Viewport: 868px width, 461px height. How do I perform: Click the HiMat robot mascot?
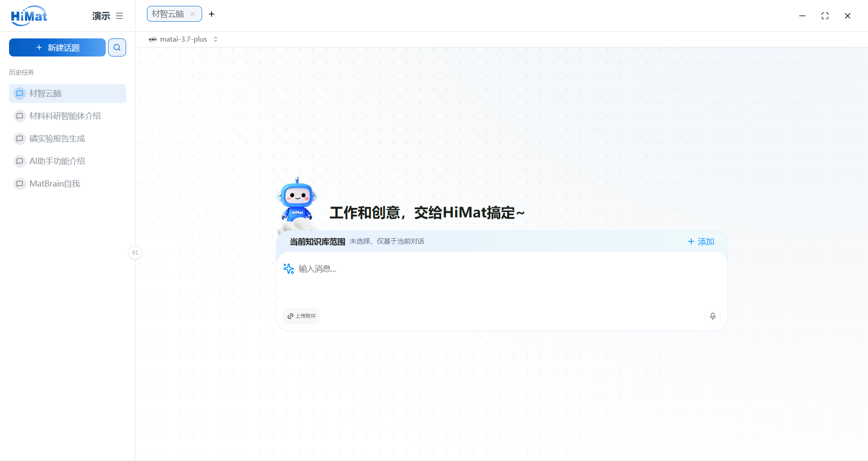coord(297,204)
